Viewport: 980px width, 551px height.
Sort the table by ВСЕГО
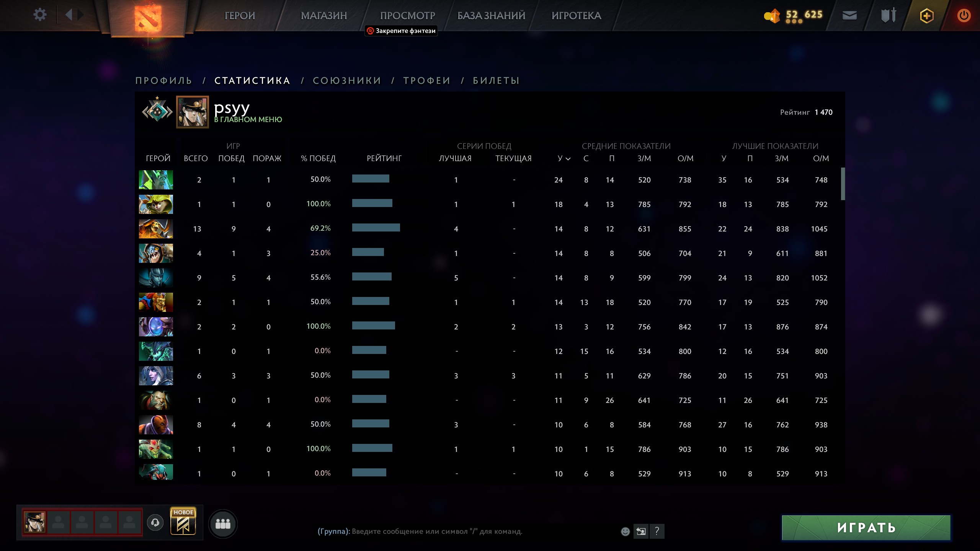(x=196, y=158)
